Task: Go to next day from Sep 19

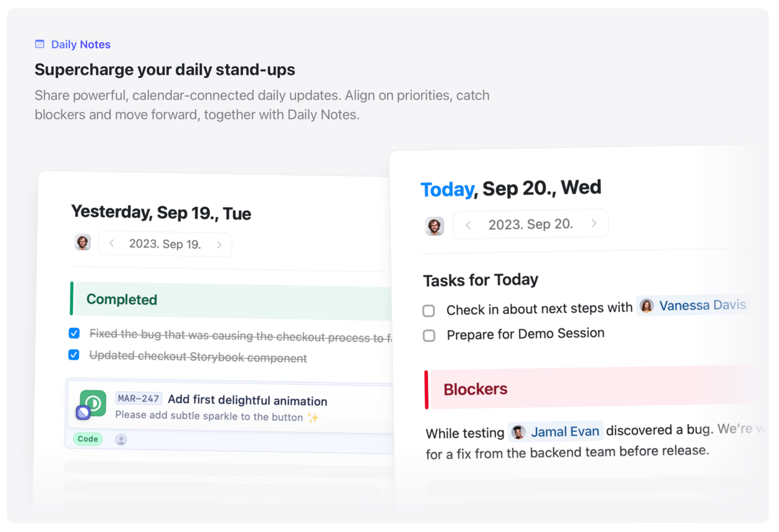Action: (219, 245)
